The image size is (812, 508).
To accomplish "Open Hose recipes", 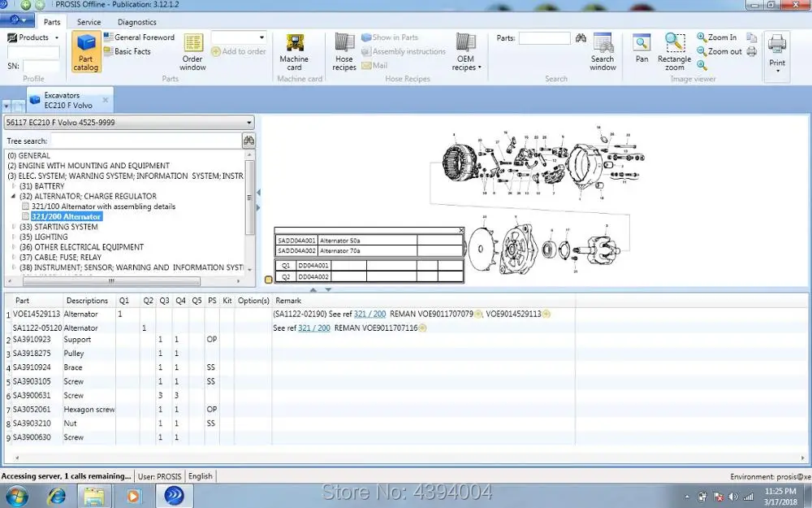I will coord(344,52).
